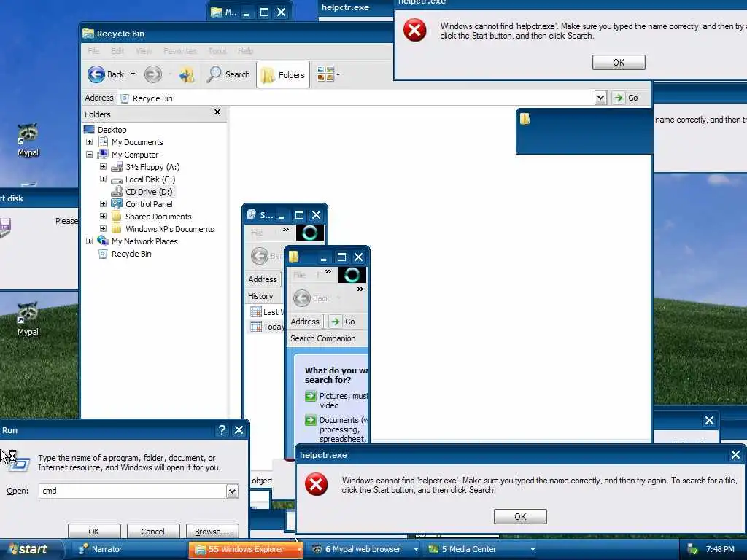The height and width of the screenshot is (560, 747).
Task: Click OK in the top helpctr.exe error dialog
Action: (x=619, y=63)
